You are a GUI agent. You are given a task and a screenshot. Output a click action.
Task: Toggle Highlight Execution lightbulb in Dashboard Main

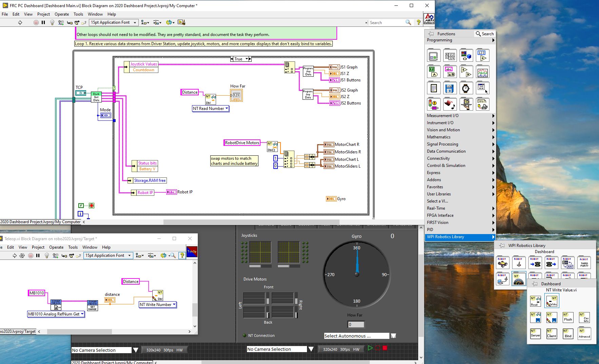pyautogui.click(x=52, y=22)
